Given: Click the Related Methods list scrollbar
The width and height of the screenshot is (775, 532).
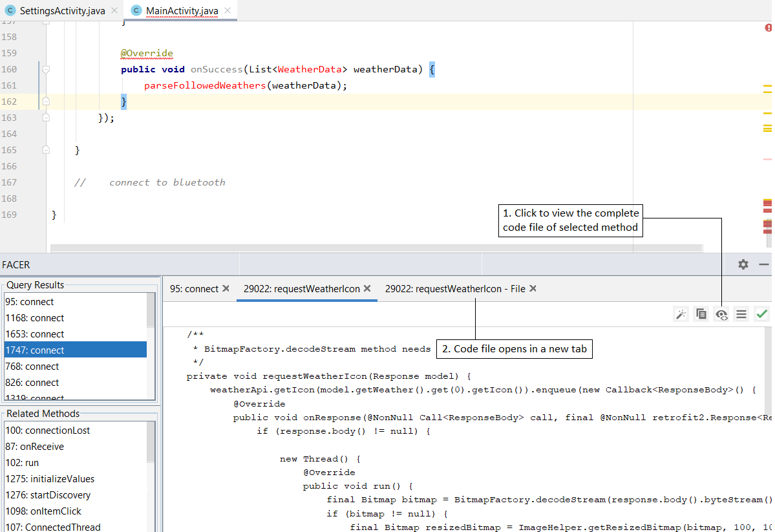Looking at the screenshot, I should point(151,443).
